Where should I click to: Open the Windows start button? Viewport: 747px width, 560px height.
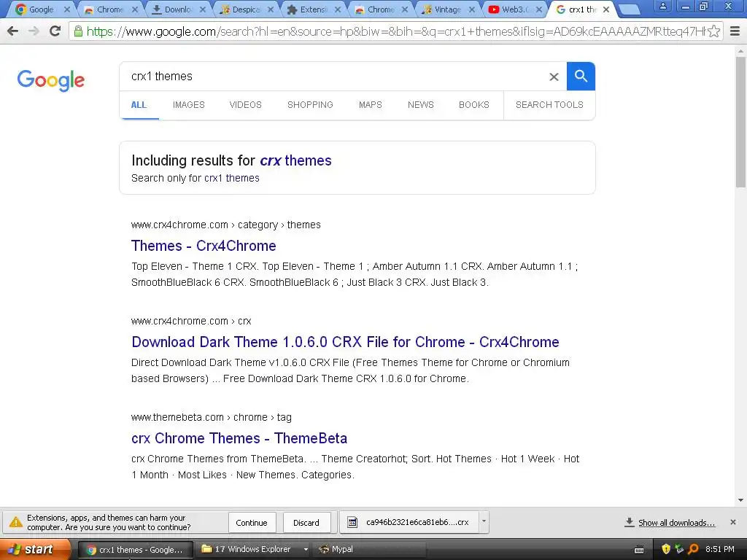coord(35,549)
